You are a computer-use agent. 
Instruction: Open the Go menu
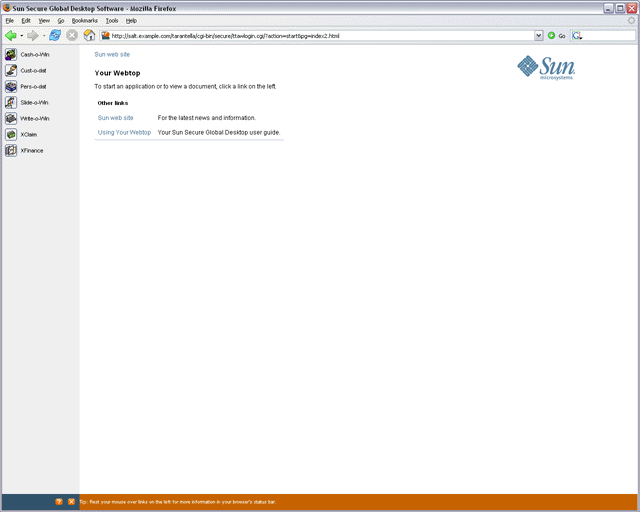point(61,20)
